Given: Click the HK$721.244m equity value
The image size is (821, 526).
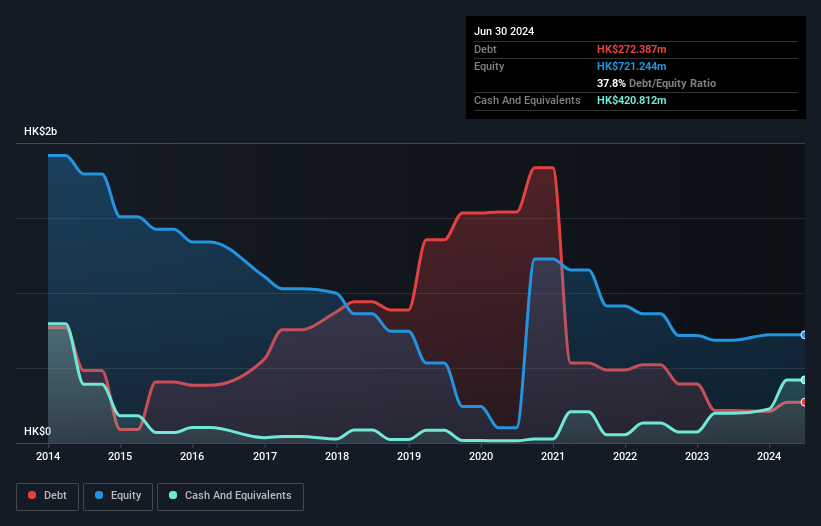Looking at the screenshot, I should click(x=631, y=66).
